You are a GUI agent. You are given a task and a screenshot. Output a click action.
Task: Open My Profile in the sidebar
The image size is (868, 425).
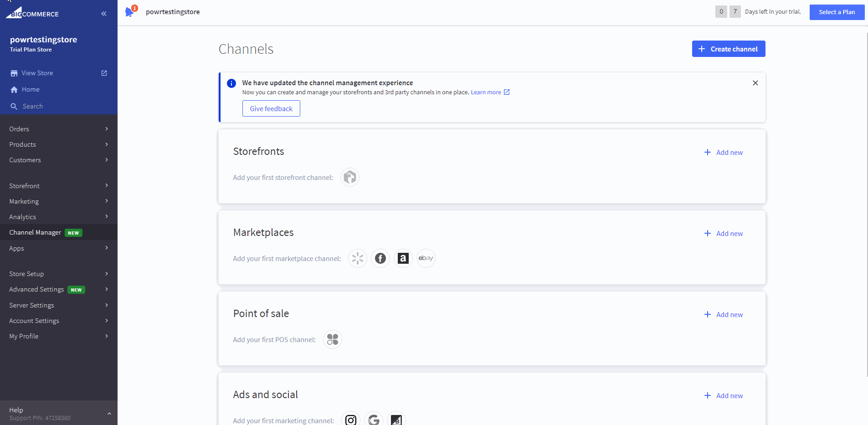coord(59,336)
